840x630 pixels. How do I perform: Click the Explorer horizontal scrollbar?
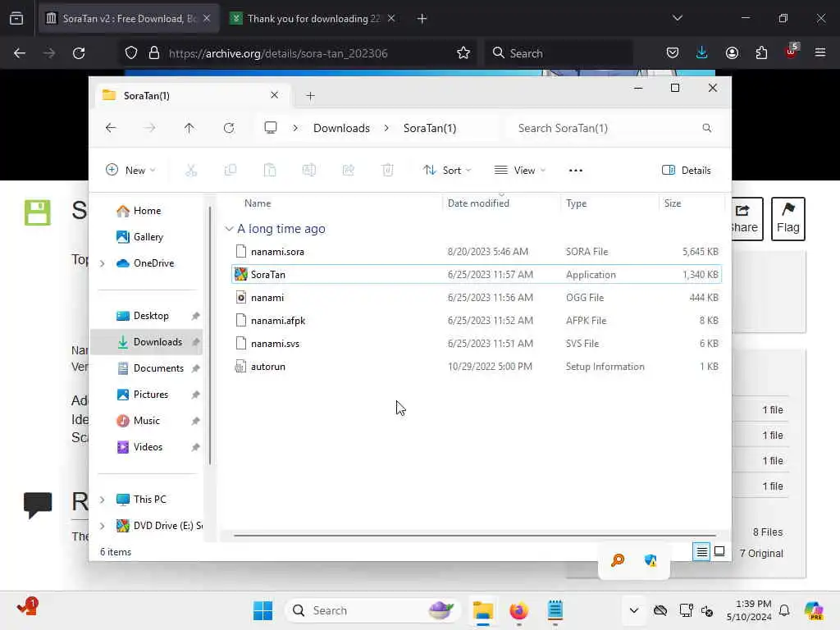pos(475,535)
